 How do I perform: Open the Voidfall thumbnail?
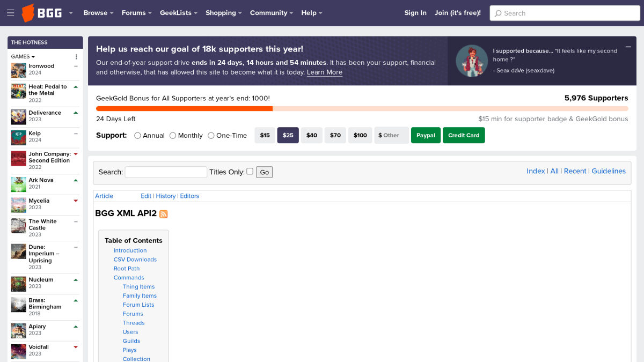19,351
